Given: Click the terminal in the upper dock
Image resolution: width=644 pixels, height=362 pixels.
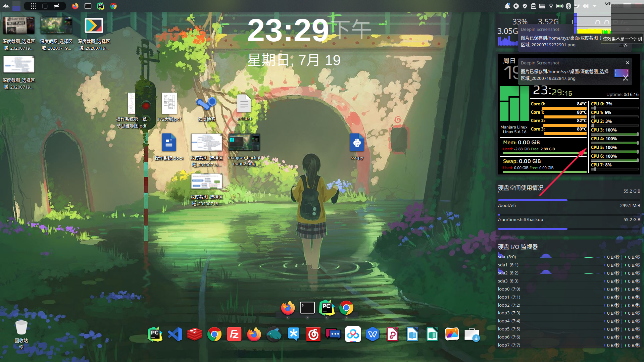Looking at the screenshot, I should (307, 308).
